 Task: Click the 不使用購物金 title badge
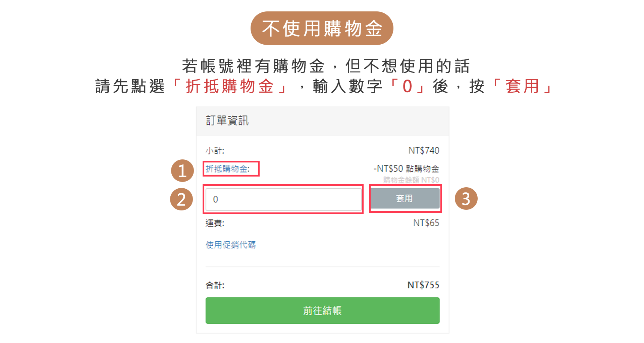pos(322,28)
